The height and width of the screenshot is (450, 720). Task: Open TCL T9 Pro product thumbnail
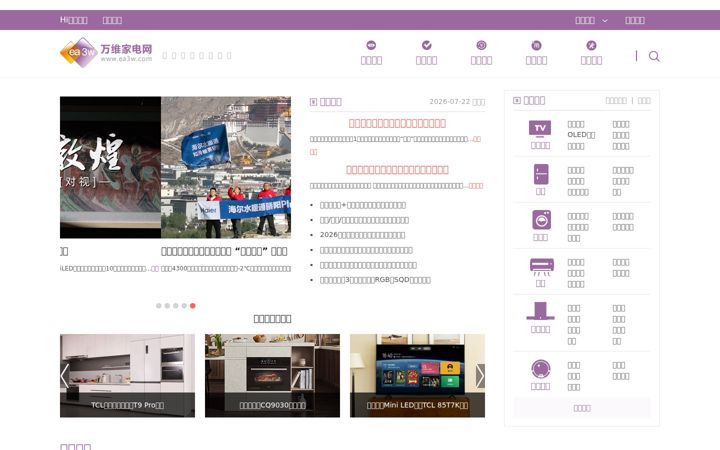(x=127, y=376)
